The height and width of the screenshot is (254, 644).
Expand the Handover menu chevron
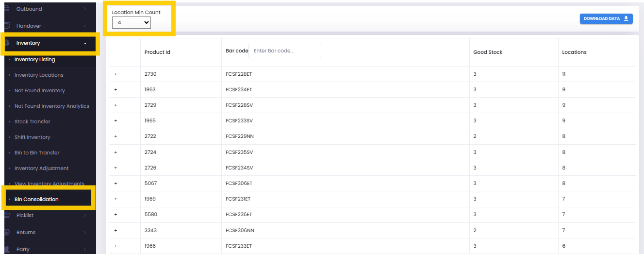coord(84,26)
